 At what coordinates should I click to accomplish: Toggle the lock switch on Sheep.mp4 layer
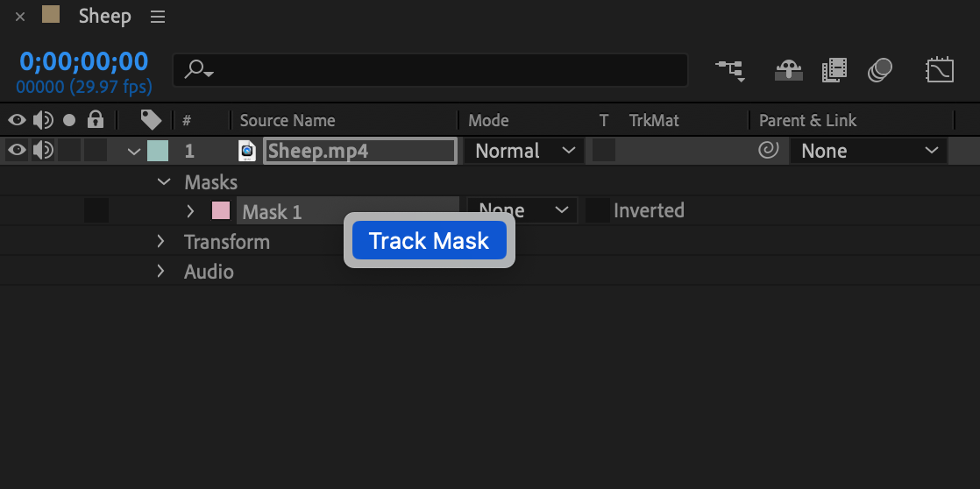point(95,151)
